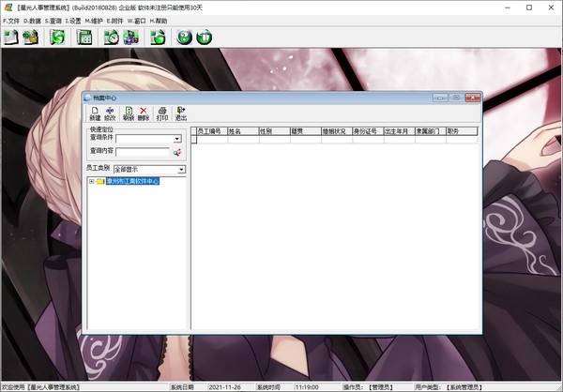Click the green help question-mark icon
The height and width of the screenshot is (392, 563).
point(182,38)
